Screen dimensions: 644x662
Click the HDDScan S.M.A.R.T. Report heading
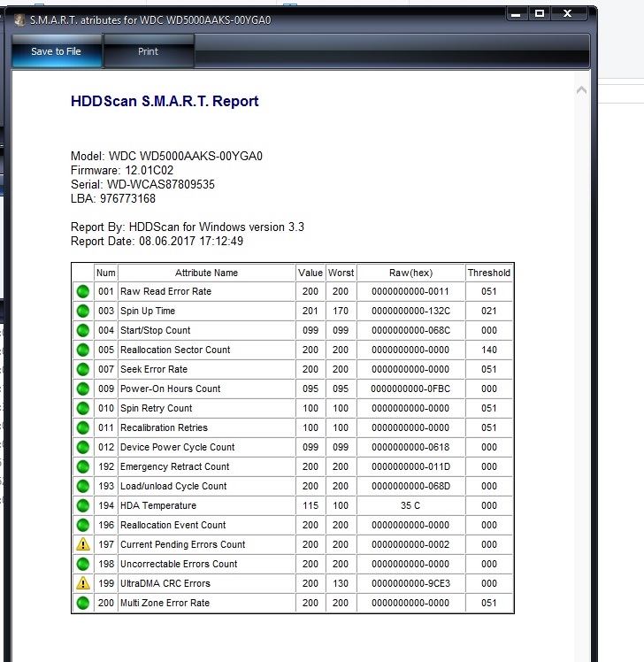pos(165,101)
